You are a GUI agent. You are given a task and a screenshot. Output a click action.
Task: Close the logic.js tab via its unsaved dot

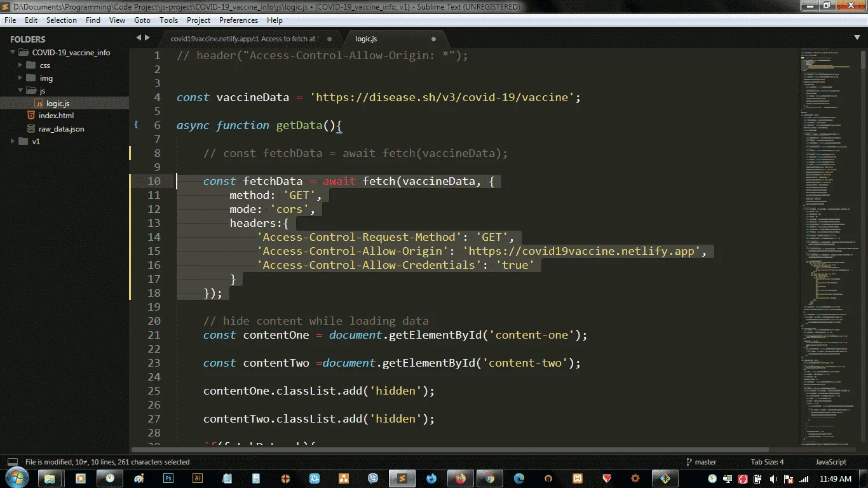(433, 39)
